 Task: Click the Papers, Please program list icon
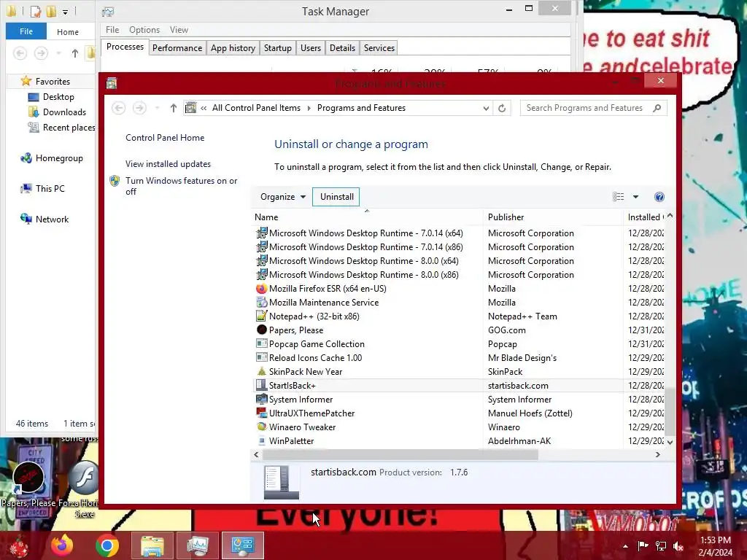[262, 330]
